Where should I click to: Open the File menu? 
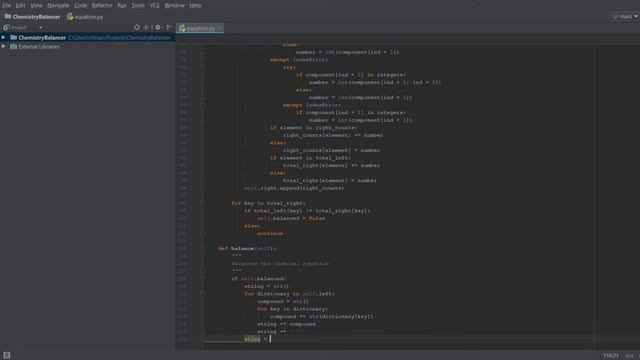6,5
